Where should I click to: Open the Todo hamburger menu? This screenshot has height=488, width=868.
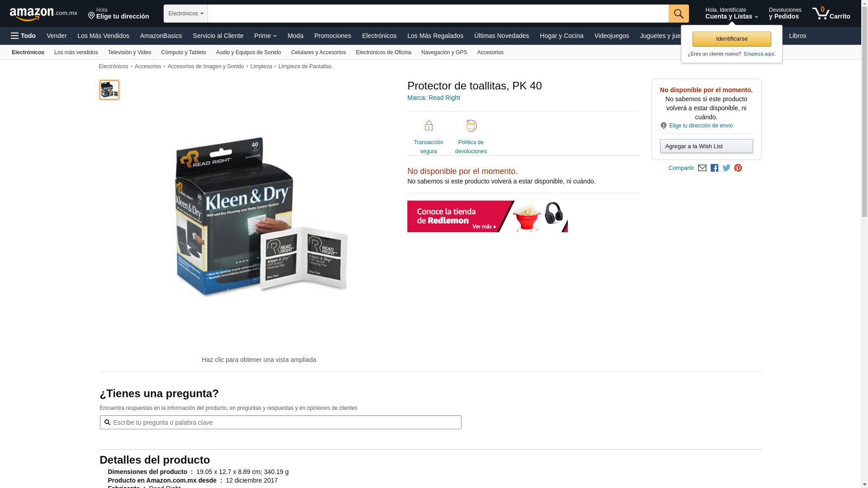(23, 36)
